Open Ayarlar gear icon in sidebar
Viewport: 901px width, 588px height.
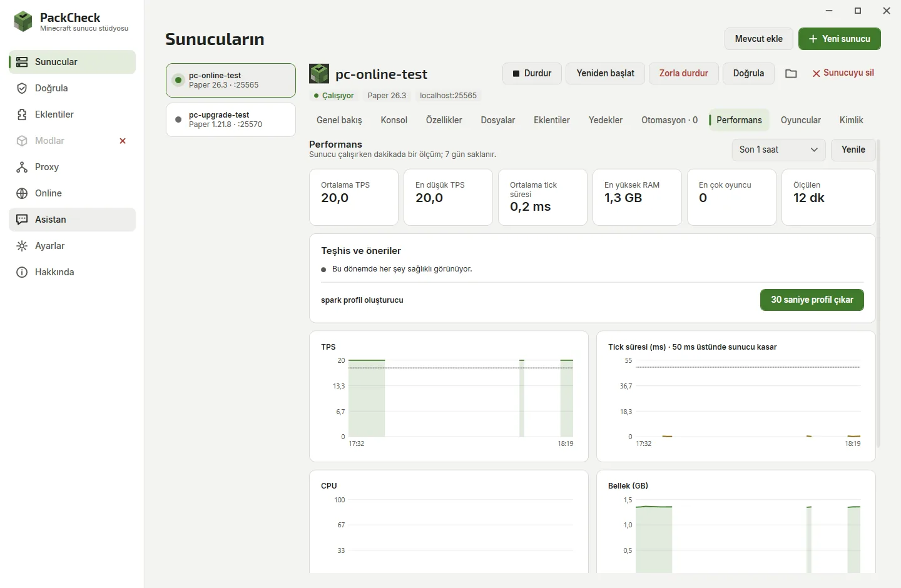click(x=22, y=246)
